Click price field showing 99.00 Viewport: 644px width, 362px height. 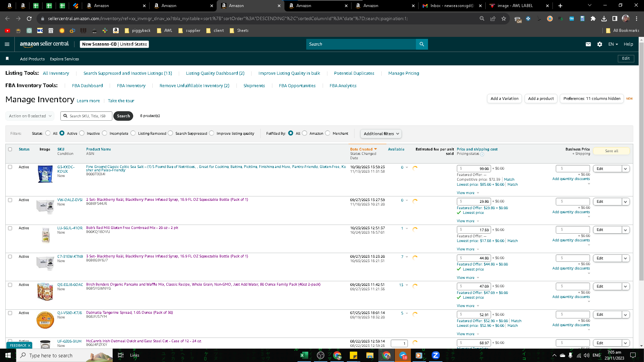pos(474,169)
